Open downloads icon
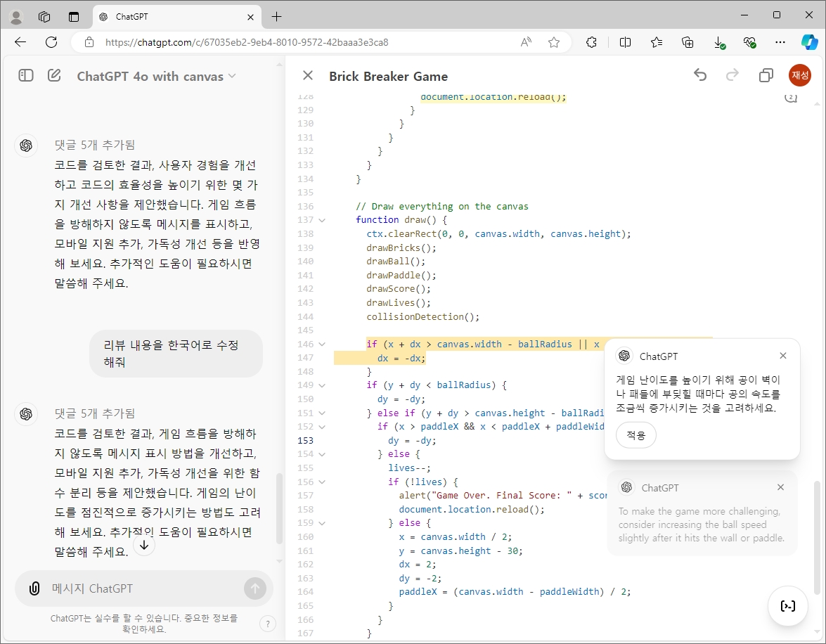 (x=719, y=42)
